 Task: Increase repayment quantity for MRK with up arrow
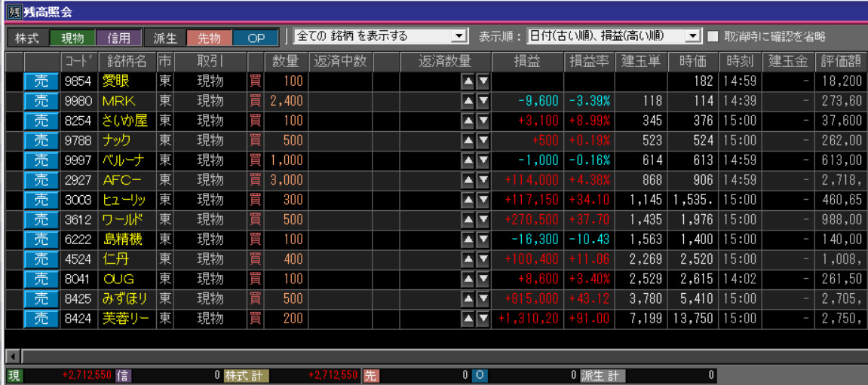point(468,101)
